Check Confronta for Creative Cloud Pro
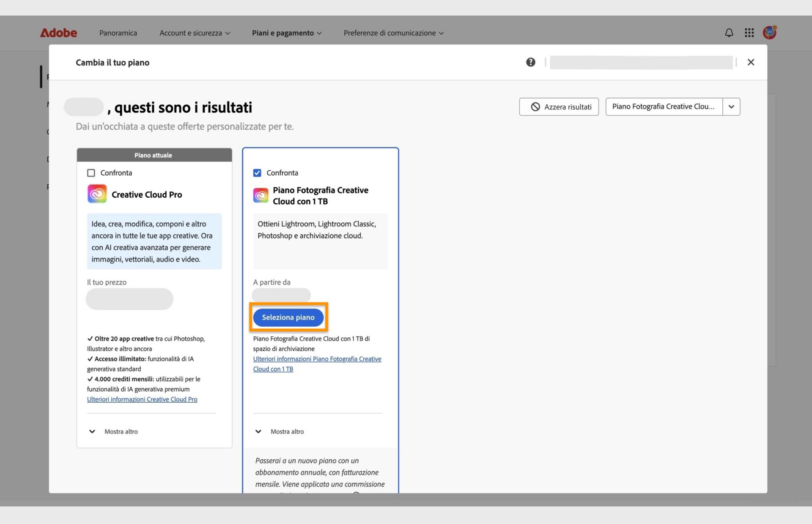This screenshot has width=812, height=524. (91, 173)
